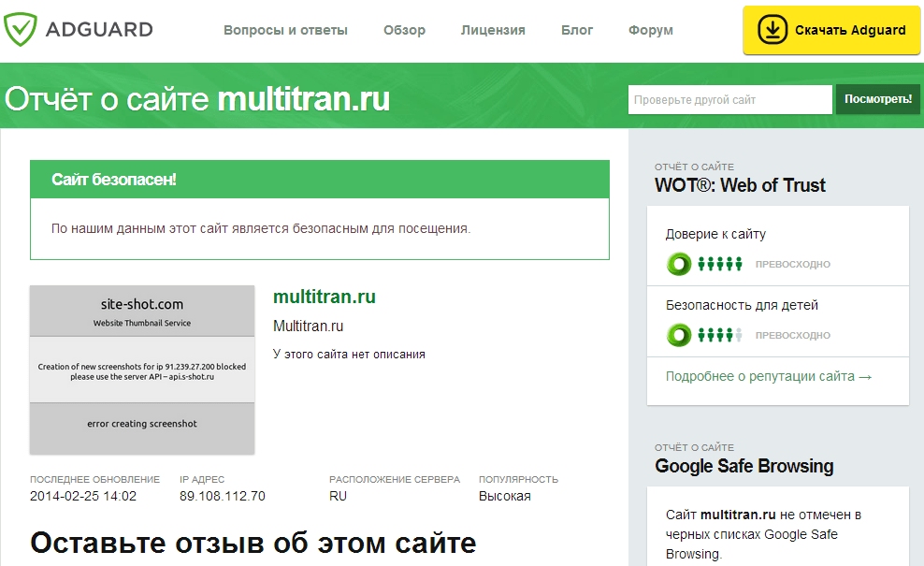The width and height of the screenshot is (924, 566).
Task: Select the last update date 2014-02-25 14:02
Action: point(83,496)
